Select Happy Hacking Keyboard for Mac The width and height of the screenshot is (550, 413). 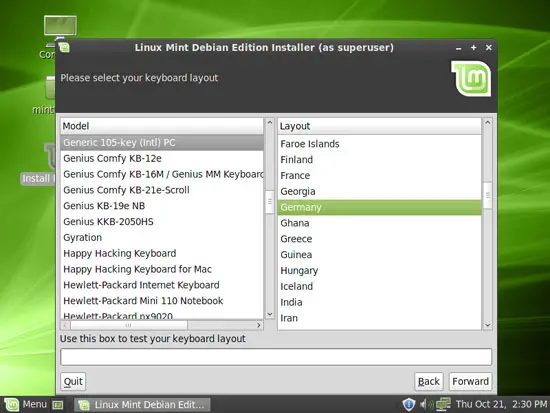[162, 269]
